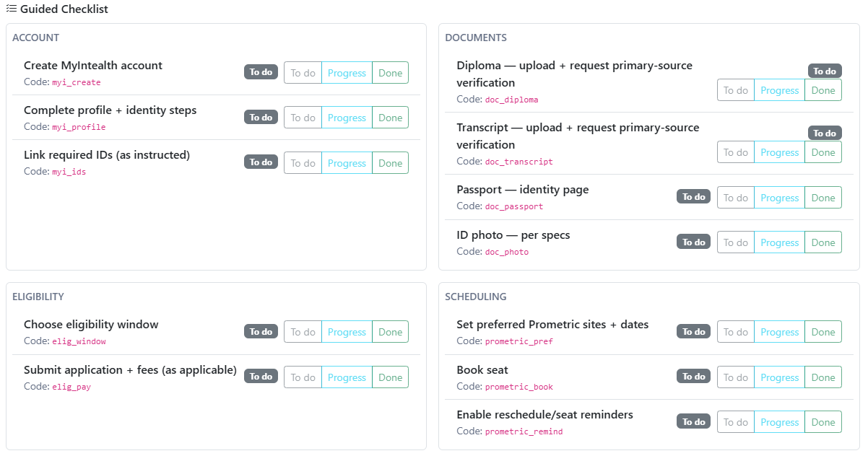Screen dimensions: 868x456
Task: Set Passport identity page to Progress
Action: (x=779, y=198)
